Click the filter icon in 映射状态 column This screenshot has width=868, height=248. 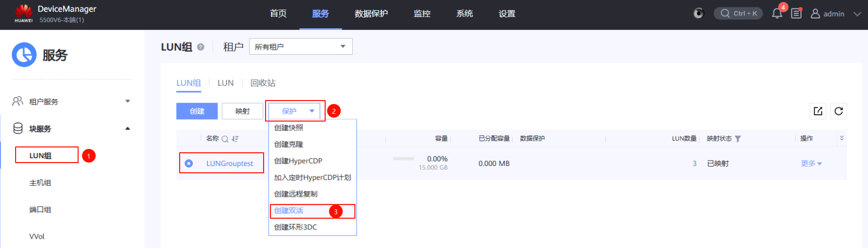click(738, 139)
